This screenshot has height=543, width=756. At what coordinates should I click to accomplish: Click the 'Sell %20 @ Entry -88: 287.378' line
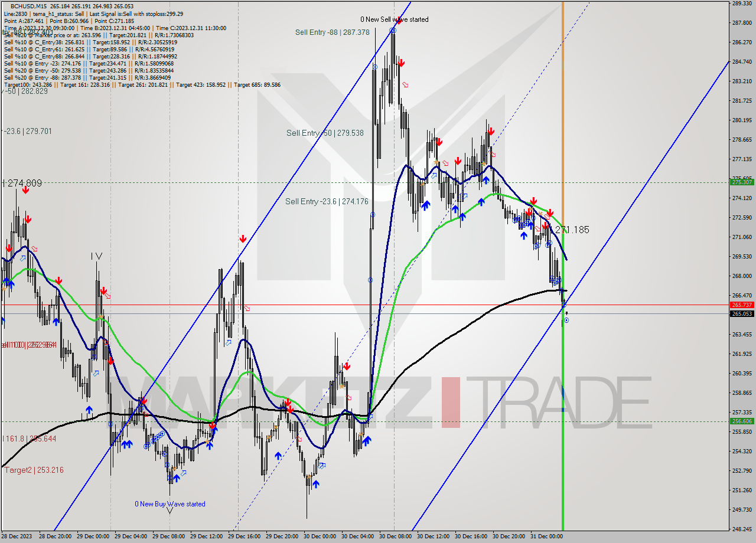pos(87,77)
